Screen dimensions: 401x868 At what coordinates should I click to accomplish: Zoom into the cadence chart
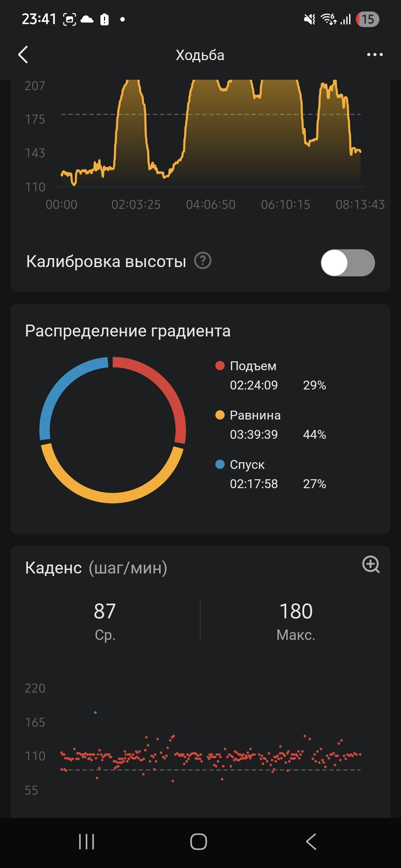click(371, 565)
